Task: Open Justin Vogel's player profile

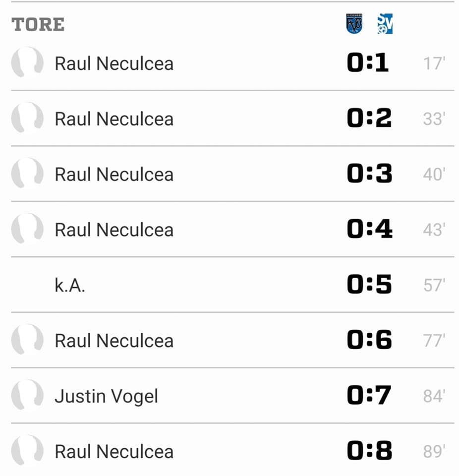Action: 106,397
